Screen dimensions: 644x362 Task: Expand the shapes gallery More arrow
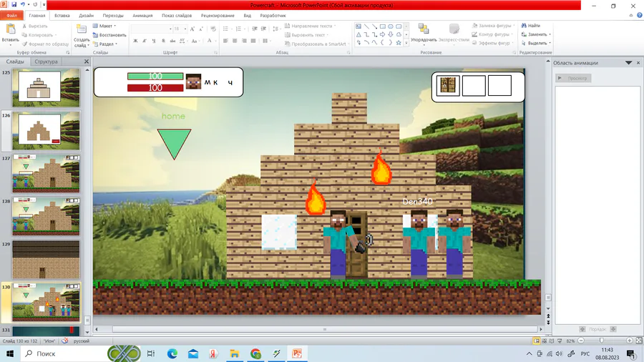point(406,43)
